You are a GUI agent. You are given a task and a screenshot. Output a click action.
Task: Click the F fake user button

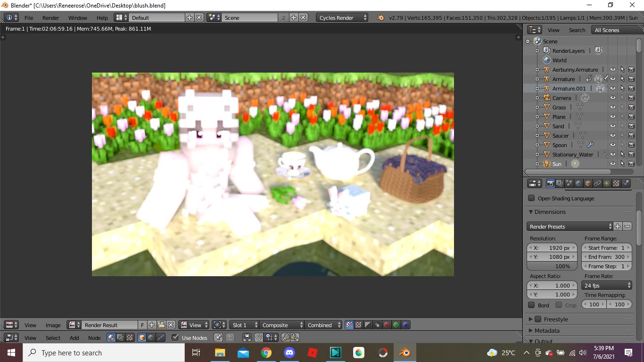click(x=142, y=325)
